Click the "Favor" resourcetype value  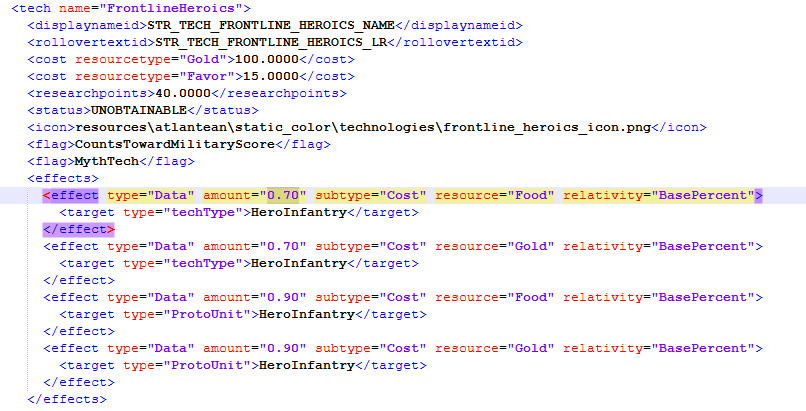click(x=207, y=76)
